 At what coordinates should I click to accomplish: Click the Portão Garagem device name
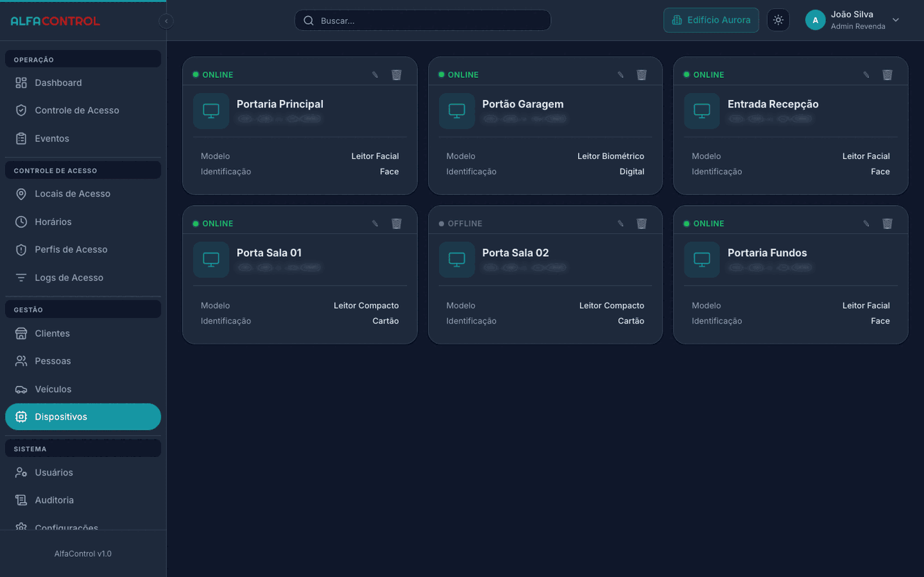(x=522, y=104)
